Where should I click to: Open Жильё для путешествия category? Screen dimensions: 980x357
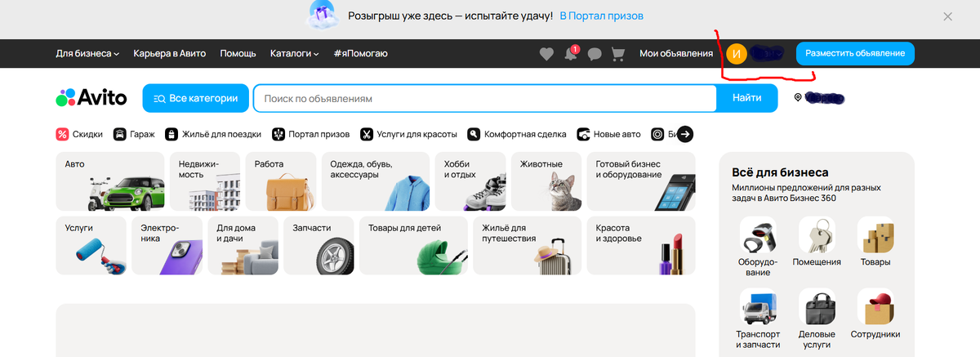(x=528, y=245)
